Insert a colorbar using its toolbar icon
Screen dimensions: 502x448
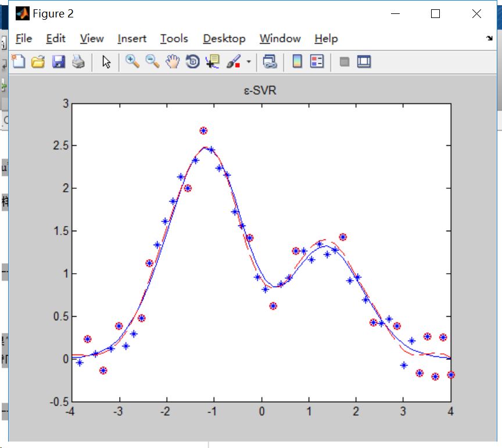[297, 61]
